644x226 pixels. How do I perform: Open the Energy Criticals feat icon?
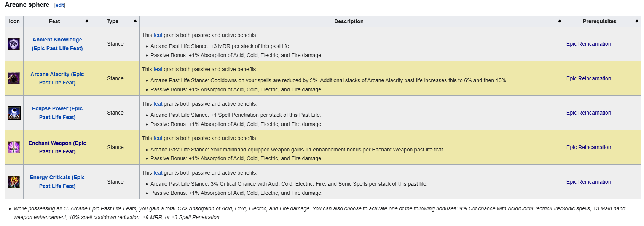(14, 182)
